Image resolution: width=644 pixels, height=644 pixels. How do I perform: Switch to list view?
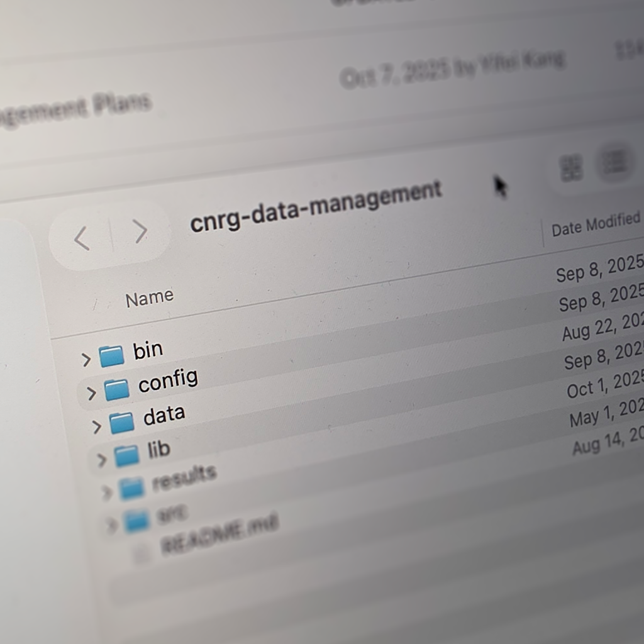pos(614,162)
